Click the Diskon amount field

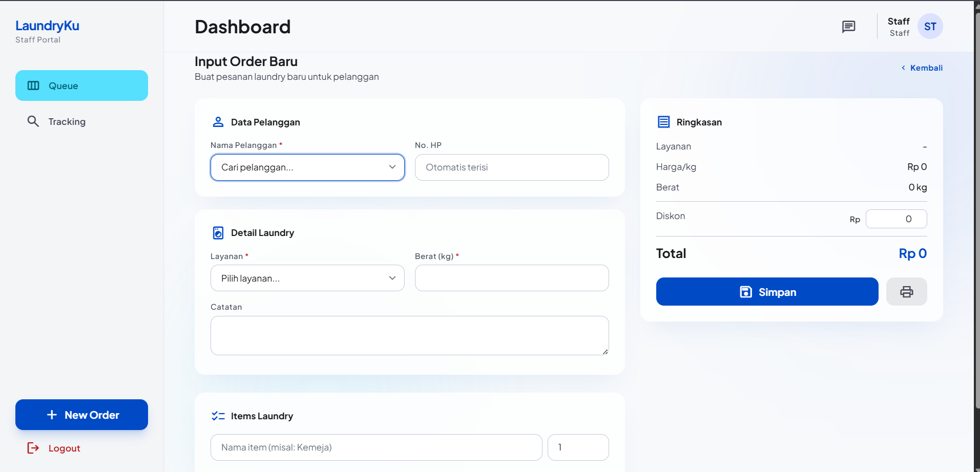click(896, 219)
